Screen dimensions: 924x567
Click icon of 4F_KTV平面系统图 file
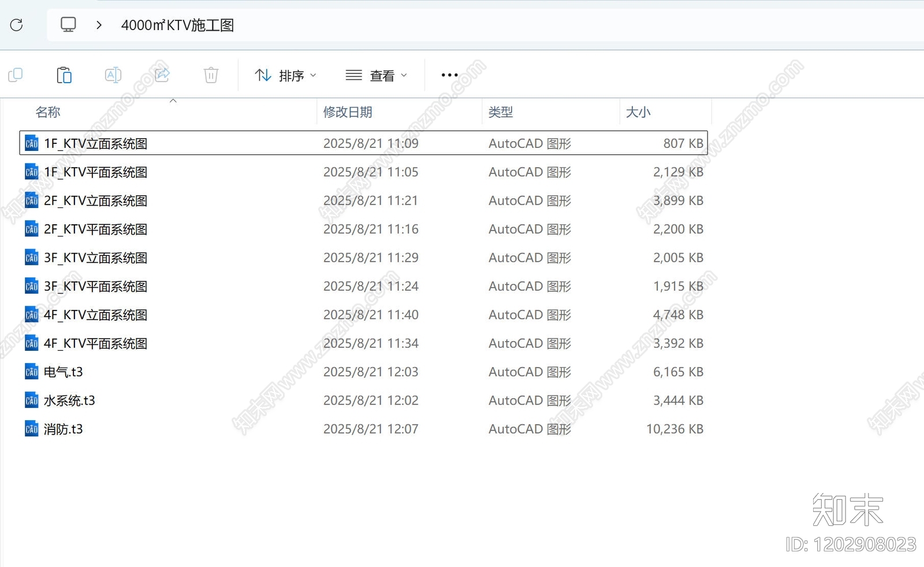pyautogui.click(x=32, y=343)
